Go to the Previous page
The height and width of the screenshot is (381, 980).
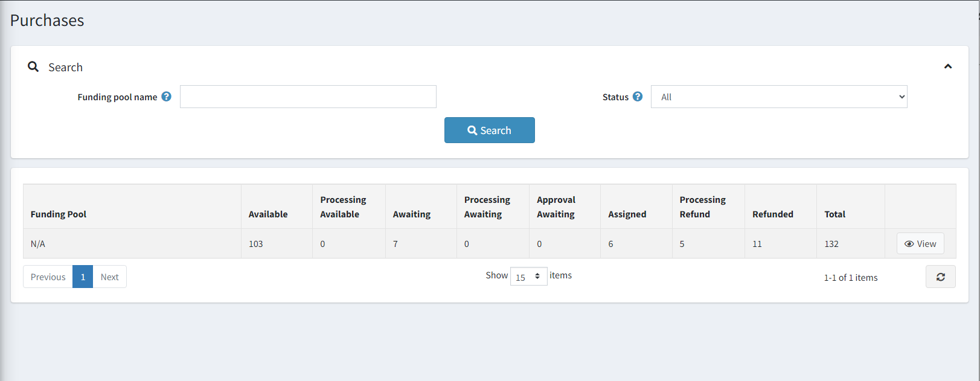pyautogui.click(x=48, y=277)
